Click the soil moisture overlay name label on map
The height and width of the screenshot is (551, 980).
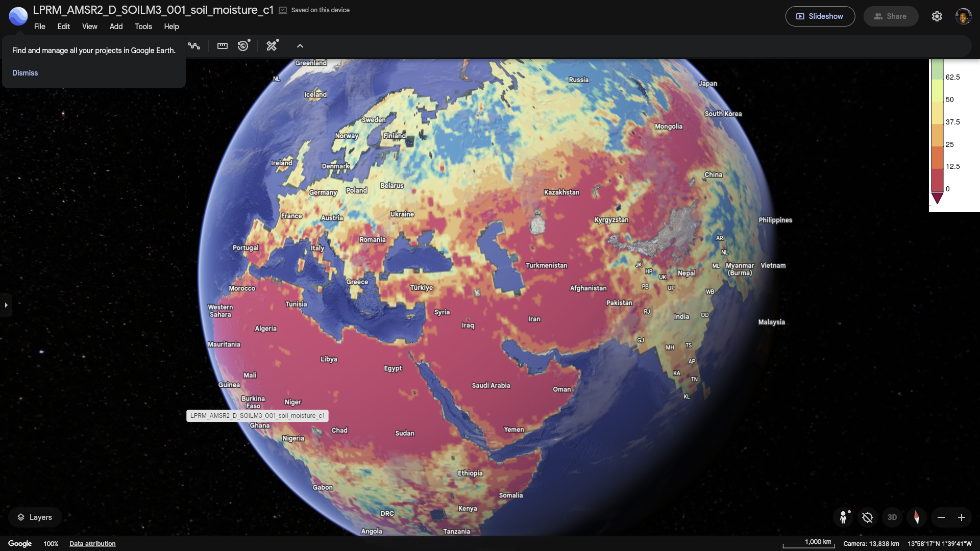[x=257, y=416]
